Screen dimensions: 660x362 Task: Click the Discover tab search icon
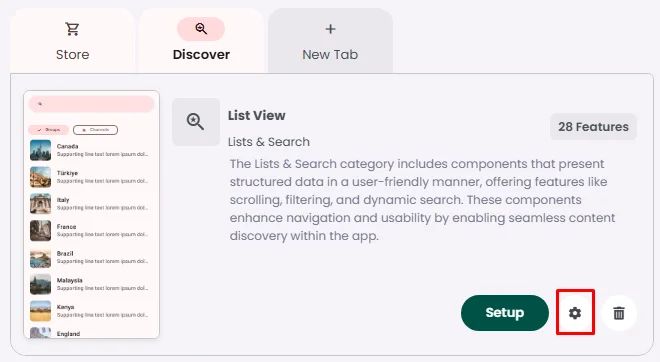coord(201,29)
